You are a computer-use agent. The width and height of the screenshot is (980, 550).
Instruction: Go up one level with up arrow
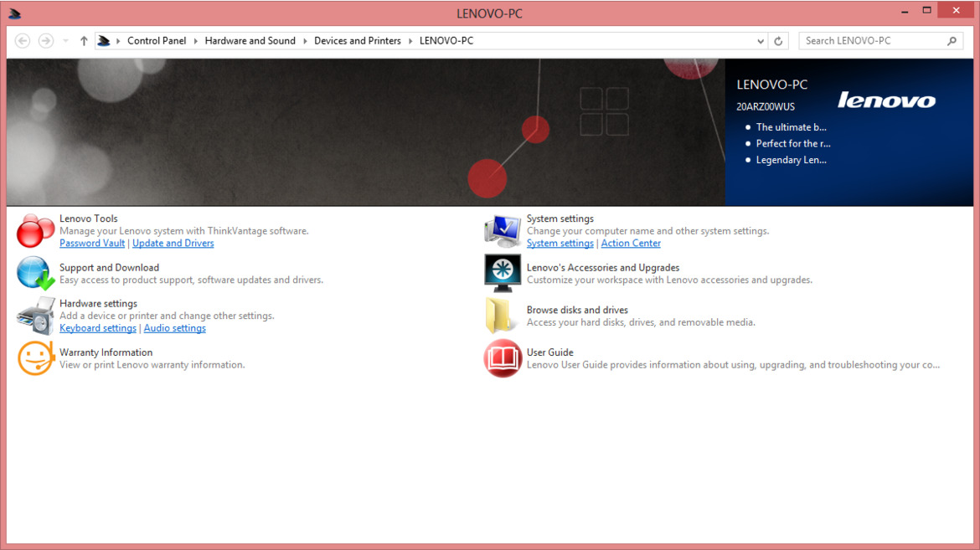click(84, 41)
